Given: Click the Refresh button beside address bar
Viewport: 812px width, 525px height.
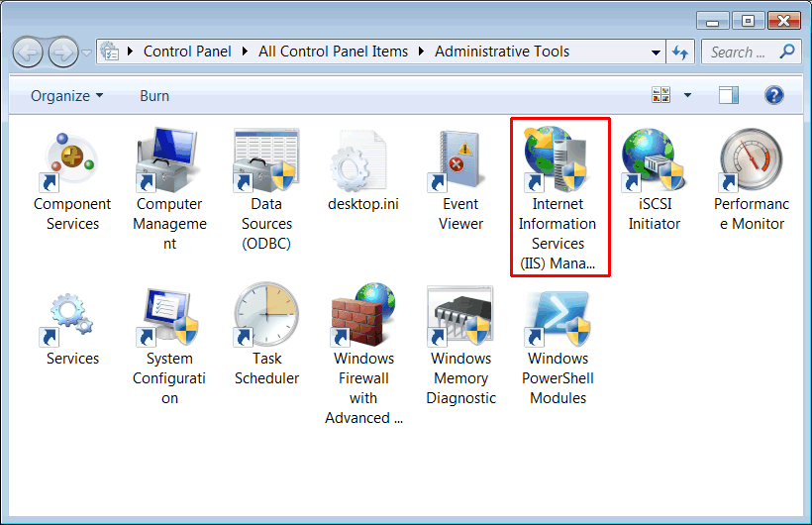Looking at the screenshot, I should pos(680,52).
